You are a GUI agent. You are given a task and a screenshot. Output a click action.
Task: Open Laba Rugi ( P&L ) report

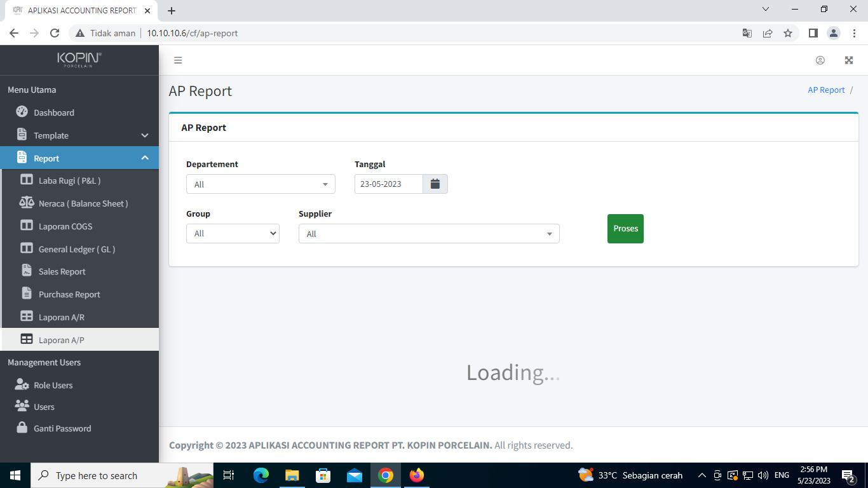point(79,180)
